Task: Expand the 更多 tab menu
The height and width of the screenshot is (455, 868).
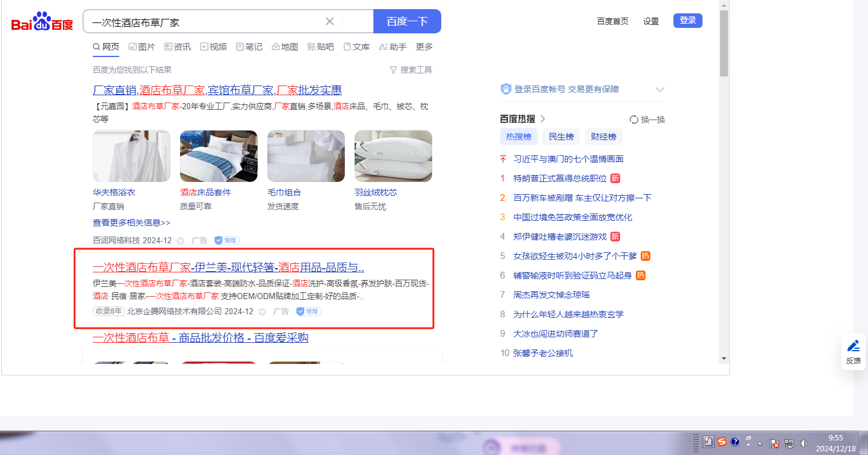Action: 424,47
